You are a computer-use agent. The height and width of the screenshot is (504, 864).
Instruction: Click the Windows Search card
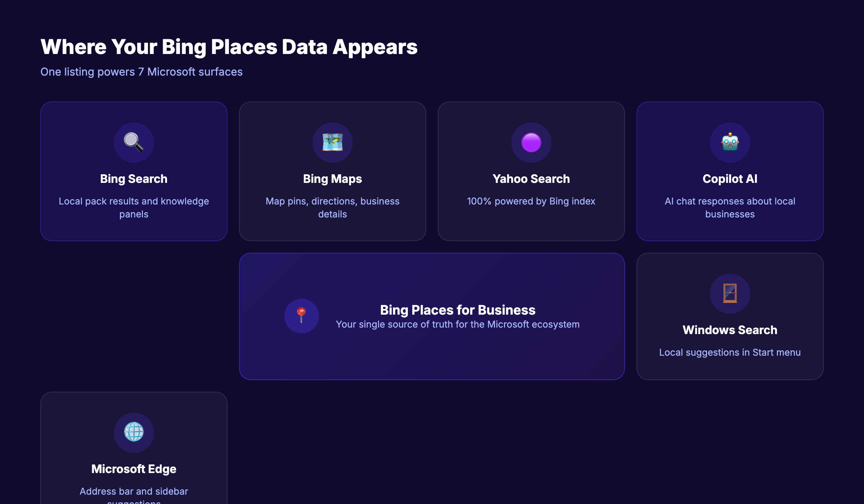[x=729, y=316]
